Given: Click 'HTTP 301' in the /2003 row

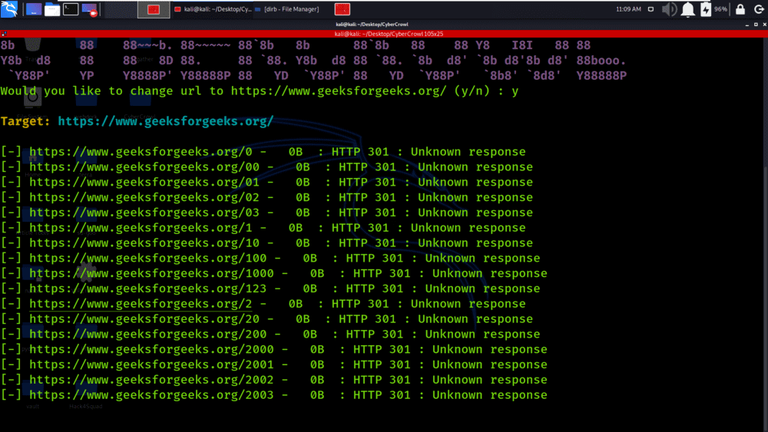Looking at the screenshot, I should pyautogui.click(x=382, y=395).
